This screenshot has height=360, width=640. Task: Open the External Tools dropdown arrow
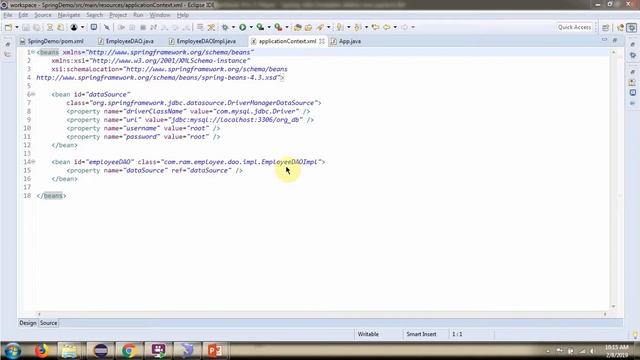point(287,27)
